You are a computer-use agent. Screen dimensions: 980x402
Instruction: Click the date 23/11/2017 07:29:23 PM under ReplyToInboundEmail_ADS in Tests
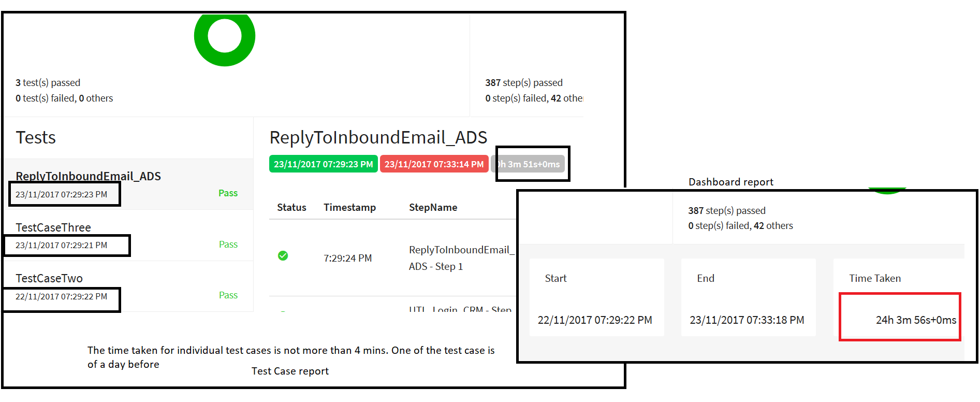tap(61, 194)
